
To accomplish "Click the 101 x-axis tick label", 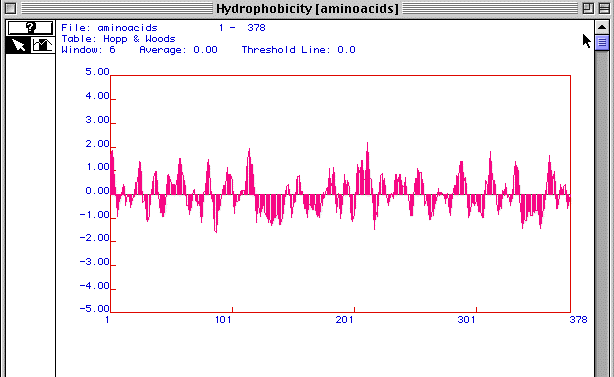I will (x=223, y=320).
